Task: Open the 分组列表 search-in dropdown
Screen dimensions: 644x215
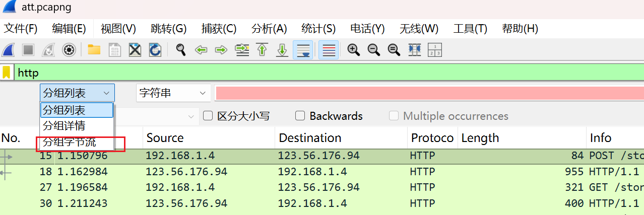Action: [77, 93]
